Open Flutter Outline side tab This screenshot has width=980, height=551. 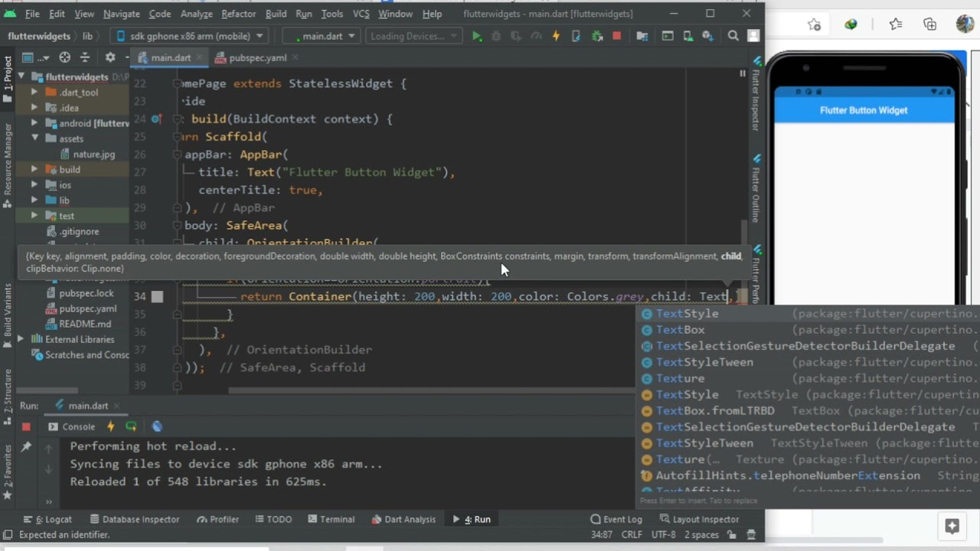756,189
